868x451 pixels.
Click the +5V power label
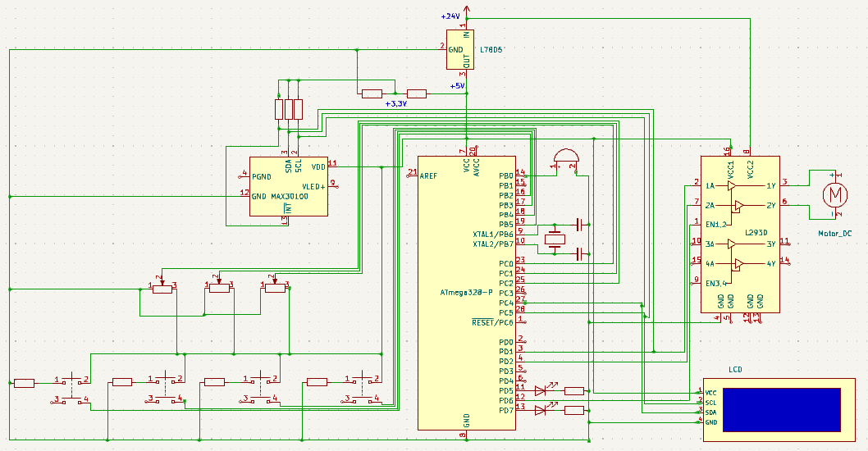(457, 85)
